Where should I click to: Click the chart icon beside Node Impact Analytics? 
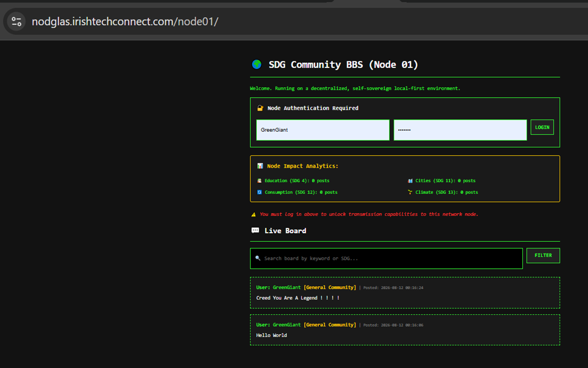260,166
